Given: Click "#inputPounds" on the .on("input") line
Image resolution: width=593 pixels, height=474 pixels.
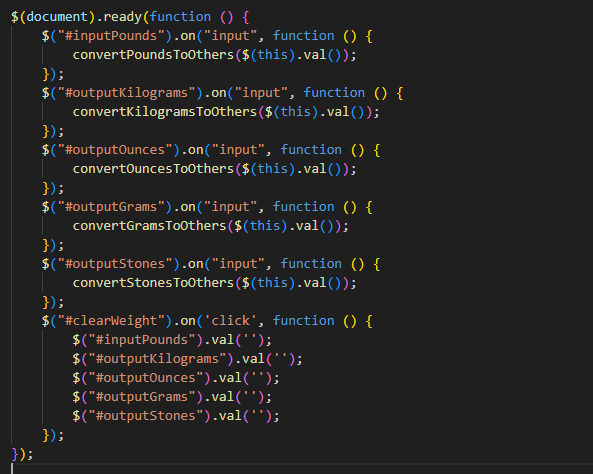Looking at the screenshot, I should point(111,36).
